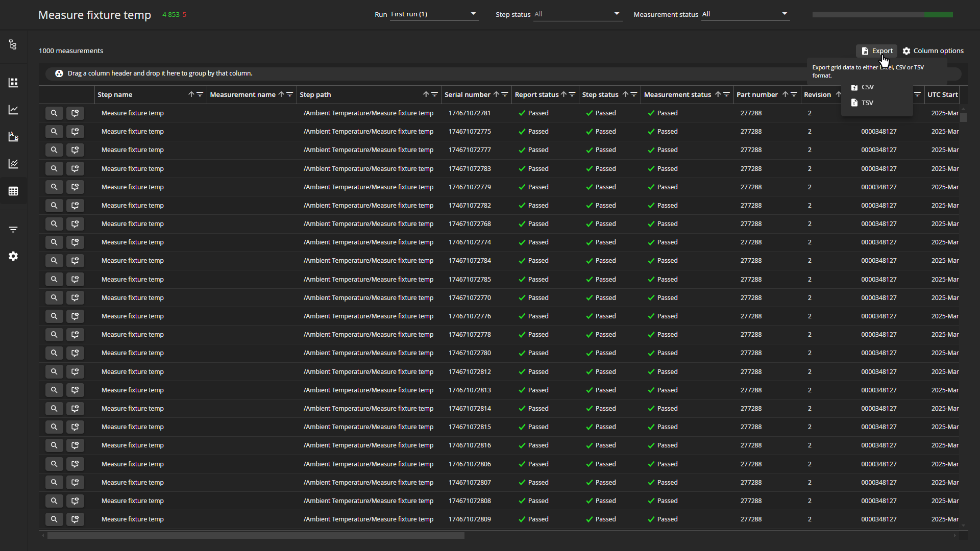Click comment icon for serial 174671072781 row
This screenshot has width=980, height=551.
[x=75, y=113]
